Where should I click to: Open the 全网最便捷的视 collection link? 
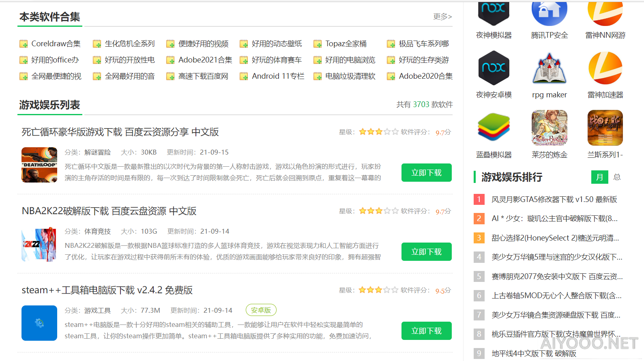pos(56,76)
